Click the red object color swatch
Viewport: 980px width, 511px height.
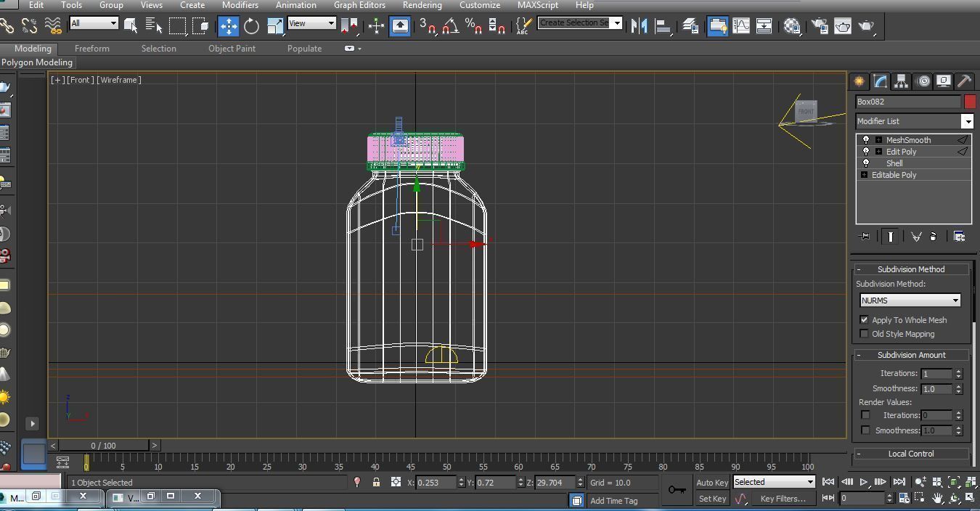point(970,102)
